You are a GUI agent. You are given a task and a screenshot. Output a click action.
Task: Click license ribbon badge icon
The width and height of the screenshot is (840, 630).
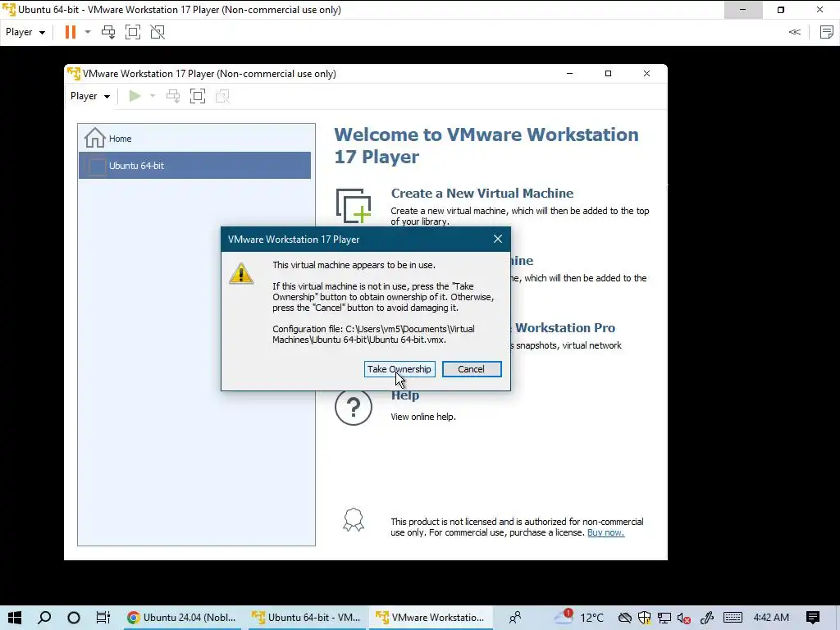click(x=354, y=519)
